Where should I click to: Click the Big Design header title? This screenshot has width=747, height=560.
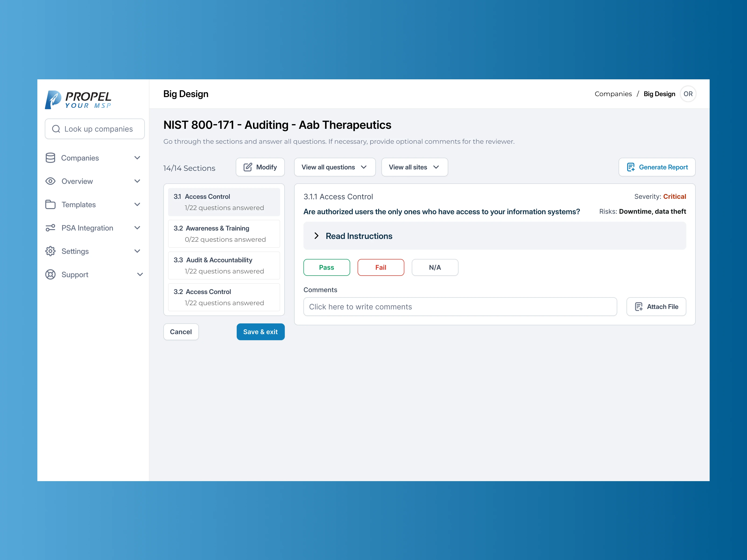coord(186,94)
